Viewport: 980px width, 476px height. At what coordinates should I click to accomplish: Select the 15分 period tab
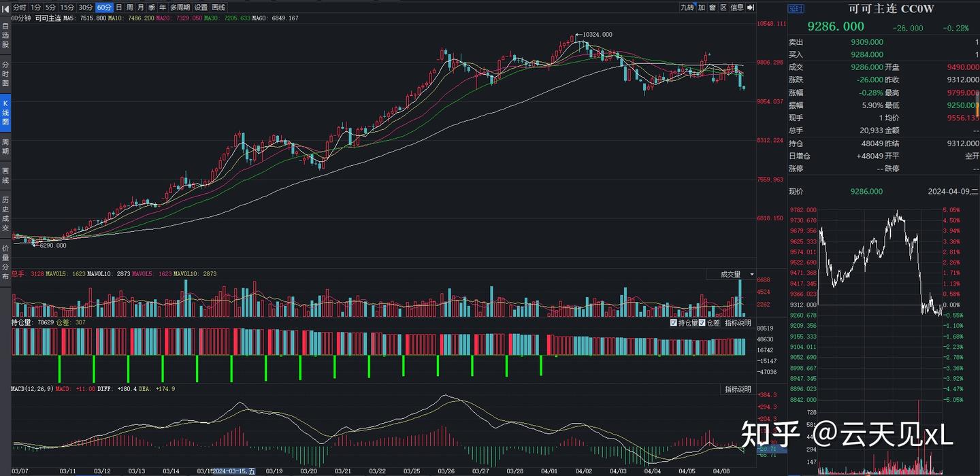[x=67, y=7]
